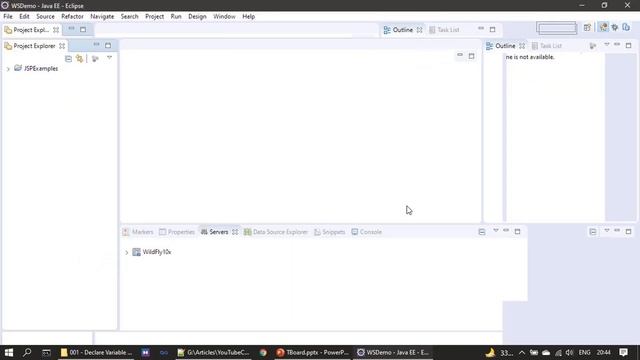Click the Quick Access search field
The image size is (640, 360).
click(557, 28)
